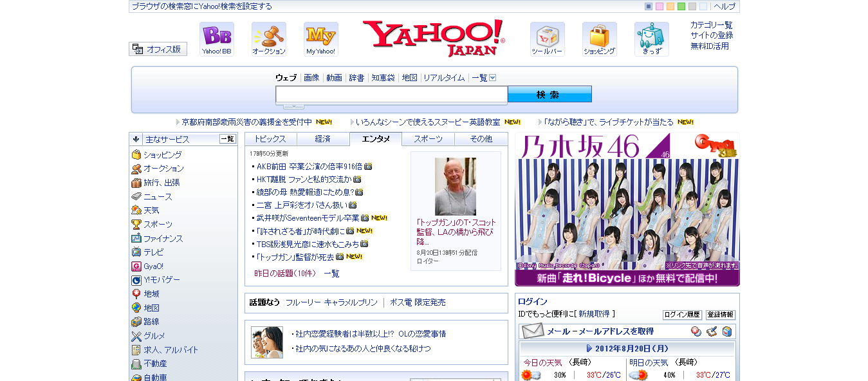Click the ニュース newspaper icon
The height and width of the screenshot is (381, 868).
click(x=136, y=196)
